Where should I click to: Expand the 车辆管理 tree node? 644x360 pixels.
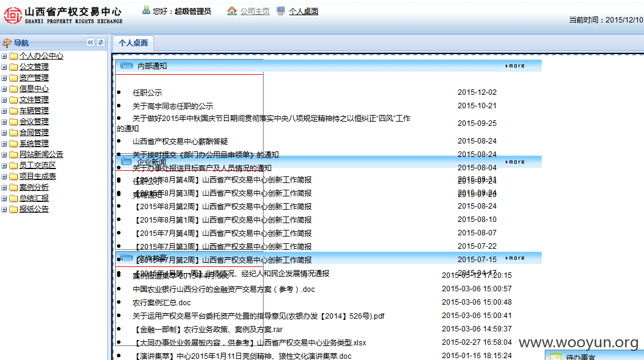point(4,111)
